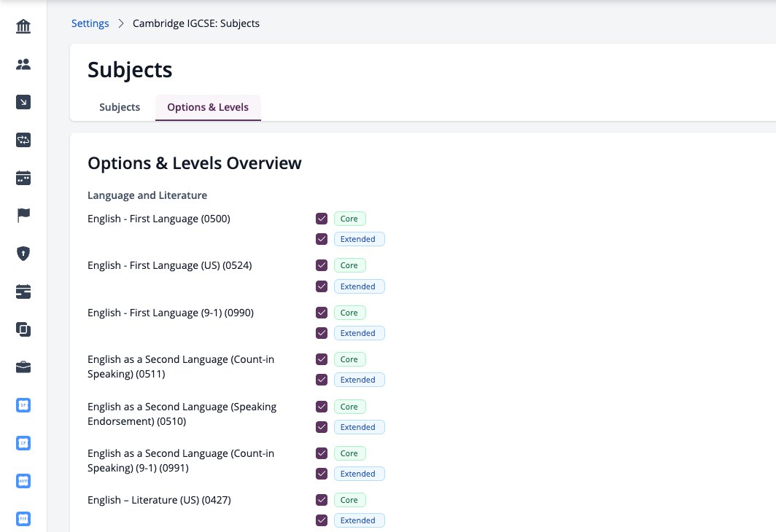Uncheck Extended for English Literature (US) (0427)

click(322, 520)
